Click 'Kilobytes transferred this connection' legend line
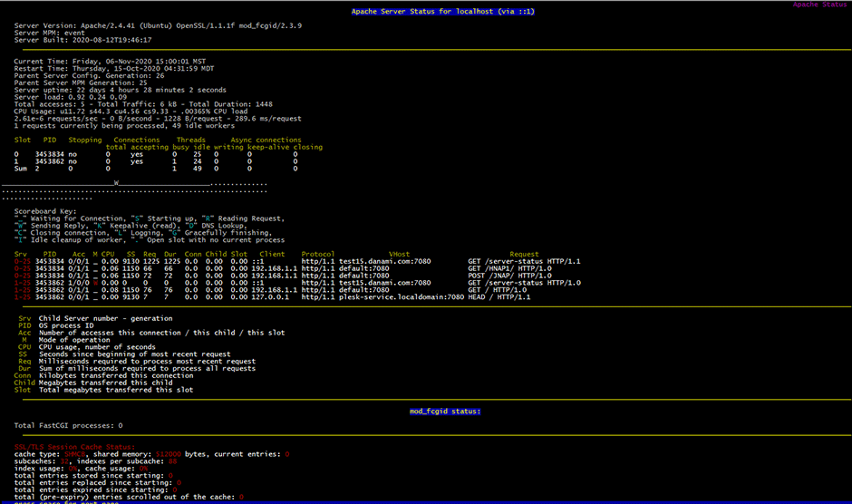 point(116,375)
